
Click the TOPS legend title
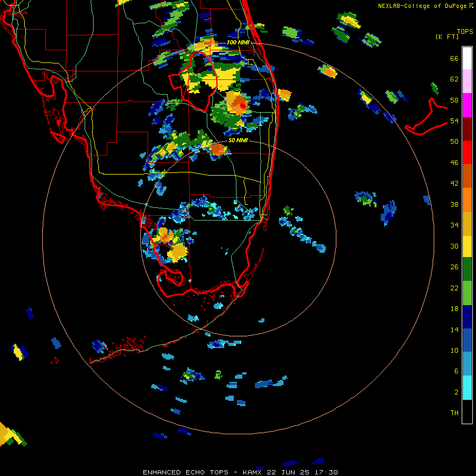coord(465,31)
